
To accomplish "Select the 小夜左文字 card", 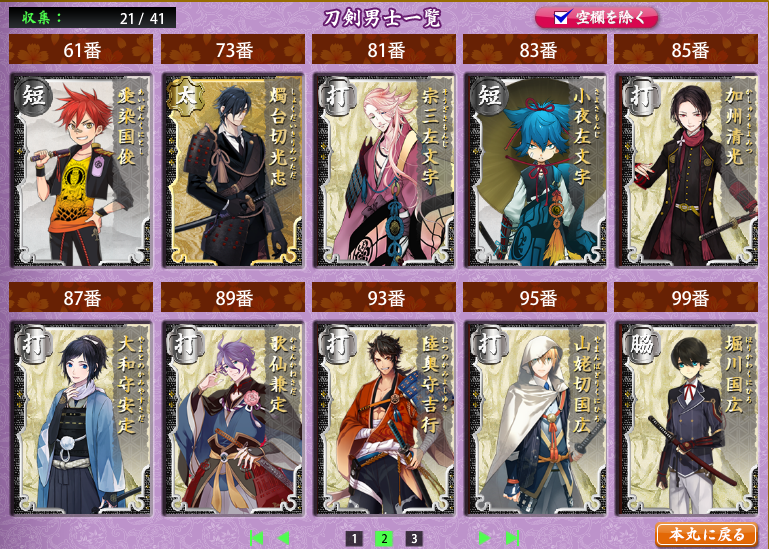I will click(x=535, y=170).
